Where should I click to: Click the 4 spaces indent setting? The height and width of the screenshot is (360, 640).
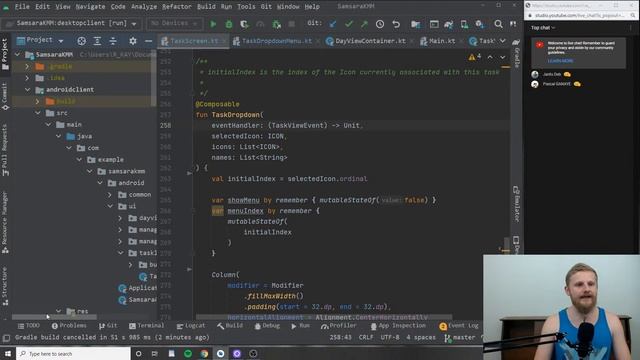[x=421, y=338]
